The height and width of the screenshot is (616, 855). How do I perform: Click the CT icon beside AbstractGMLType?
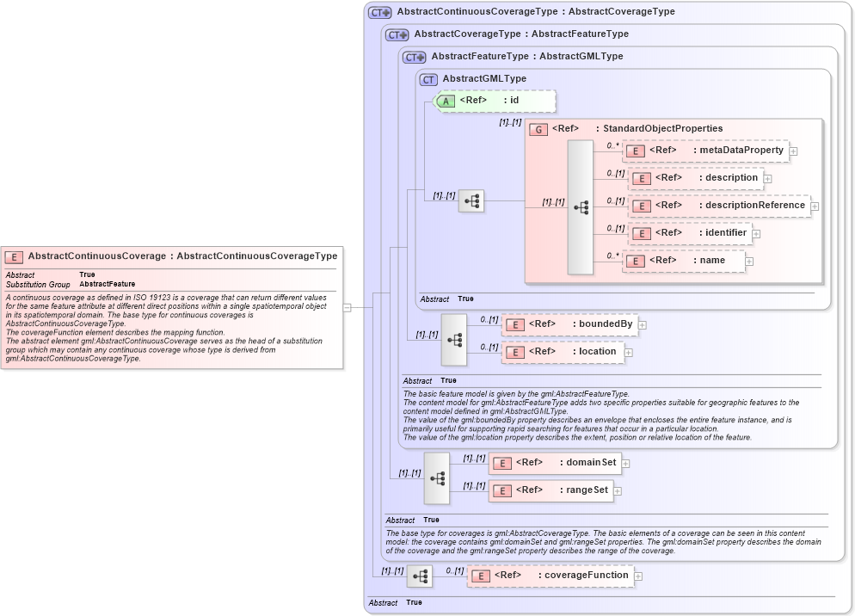[x=428, y=80]
